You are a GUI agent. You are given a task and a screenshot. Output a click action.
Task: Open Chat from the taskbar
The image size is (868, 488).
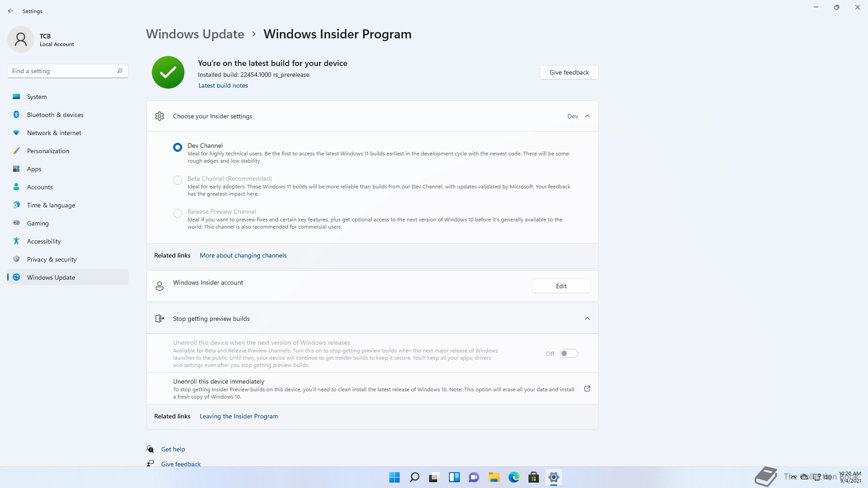click(474, 478)
